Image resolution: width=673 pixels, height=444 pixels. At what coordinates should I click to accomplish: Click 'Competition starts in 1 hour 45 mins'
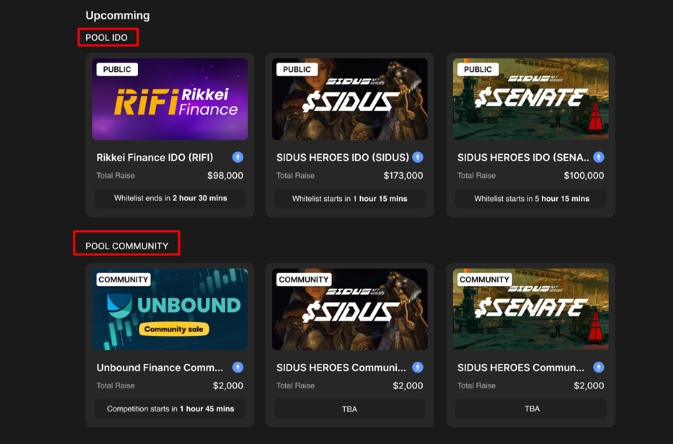(x=170, y=409)
